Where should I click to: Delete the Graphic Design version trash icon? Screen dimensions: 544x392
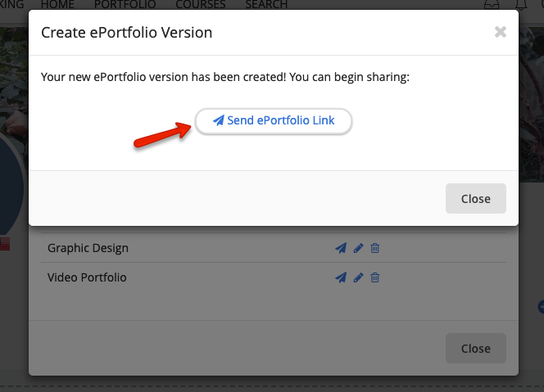click(374, 248)
